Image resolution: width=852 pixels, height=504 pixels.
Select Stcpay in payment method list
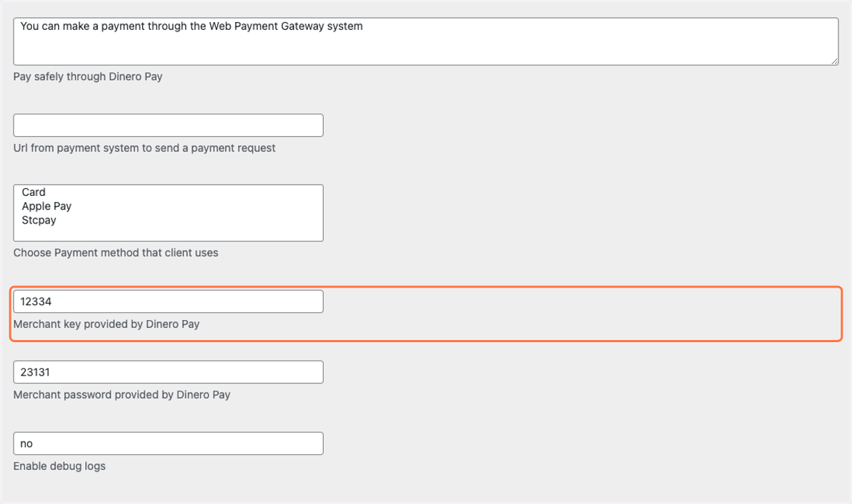(x=39, y=221)
